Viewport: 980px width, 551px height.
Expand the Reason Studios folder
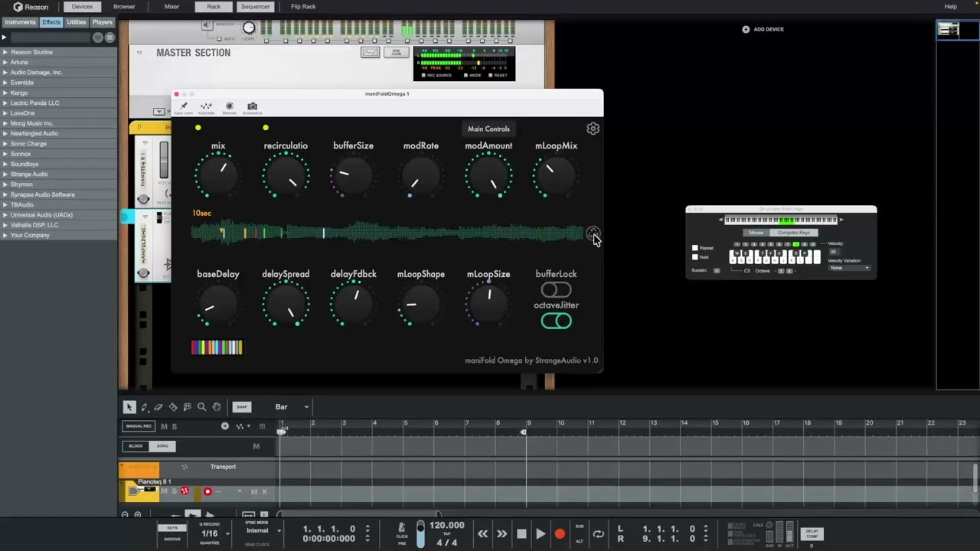tap(5, 52)
